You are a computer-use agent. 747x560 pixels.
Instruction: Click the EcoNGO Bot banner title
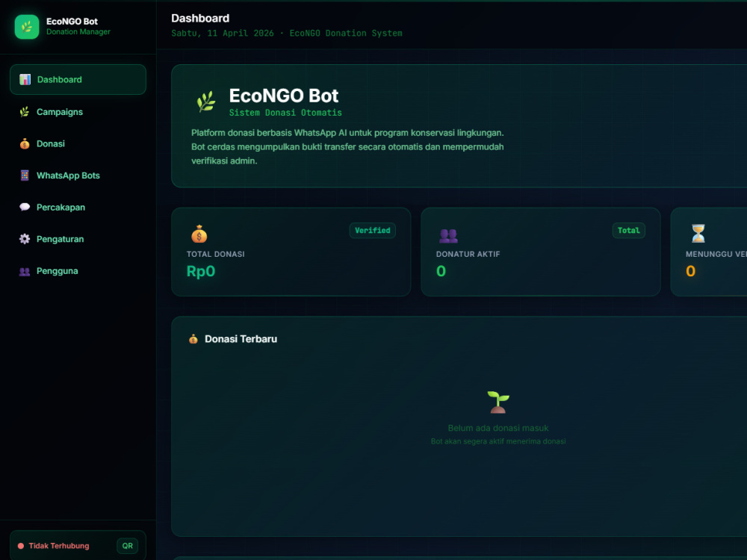[283, 96]
